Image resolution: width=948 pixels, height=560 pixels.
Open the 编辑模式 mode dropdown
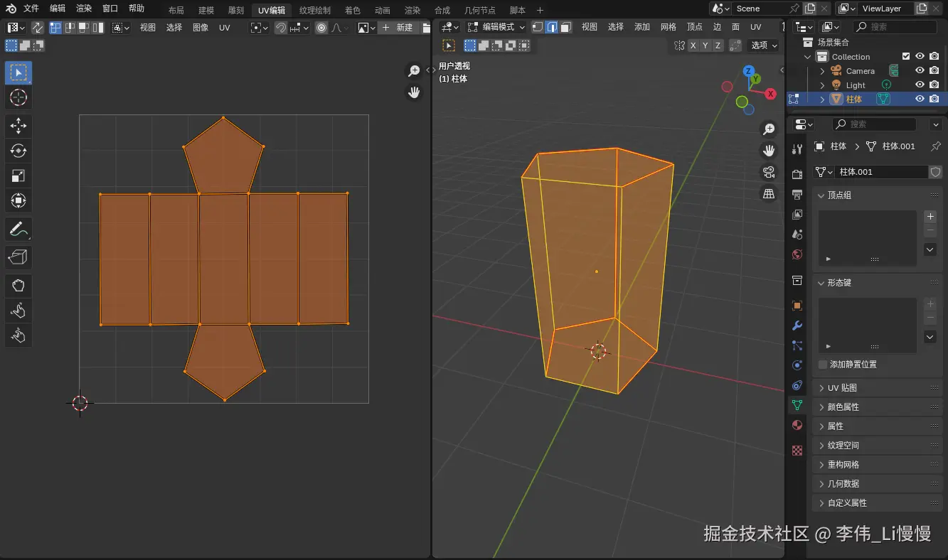pyautogui.click(x=496, y=27)
